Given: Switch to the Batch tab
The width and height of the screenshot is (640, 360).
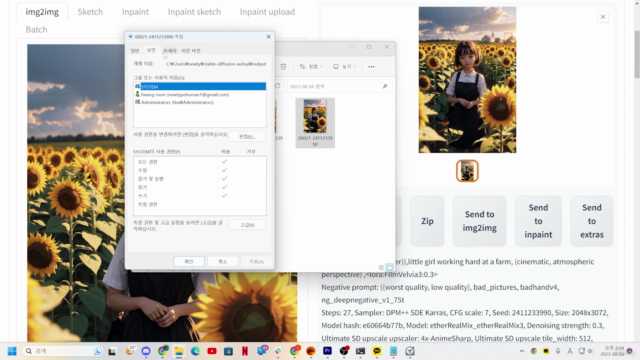Looking at the screenshot, I should click(x=36, y=29).
